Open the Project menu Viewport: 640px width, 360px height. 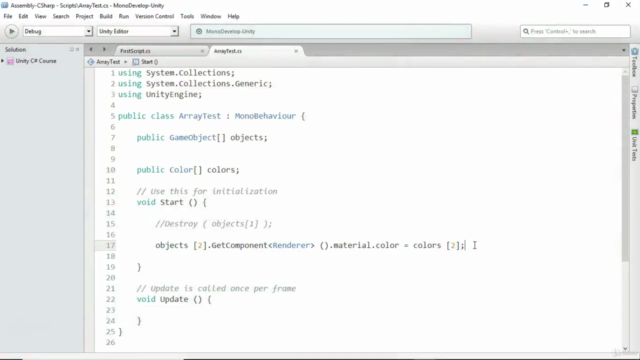click(x=84, y=16)
